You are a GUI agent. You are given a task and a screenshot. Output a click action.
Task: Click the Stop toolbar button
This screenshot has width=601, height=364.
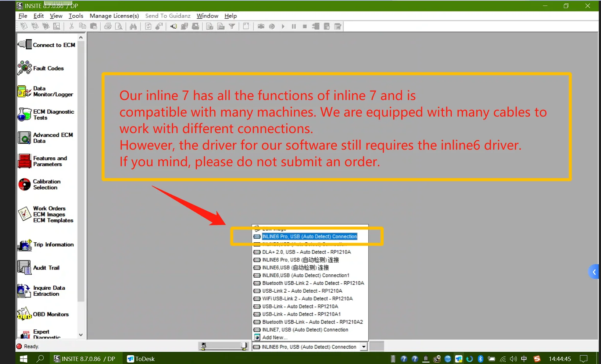point(305,26)
